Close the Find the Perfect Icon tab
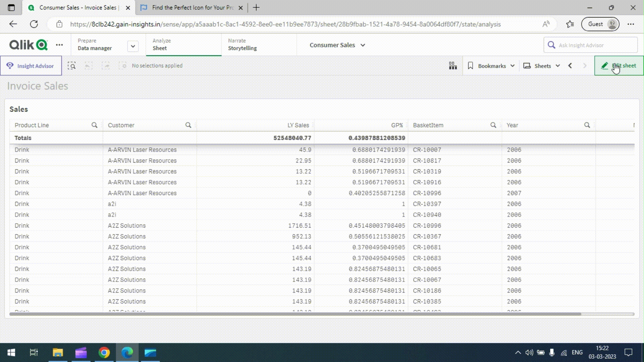The image size is (644, 362). pos(240,8)
